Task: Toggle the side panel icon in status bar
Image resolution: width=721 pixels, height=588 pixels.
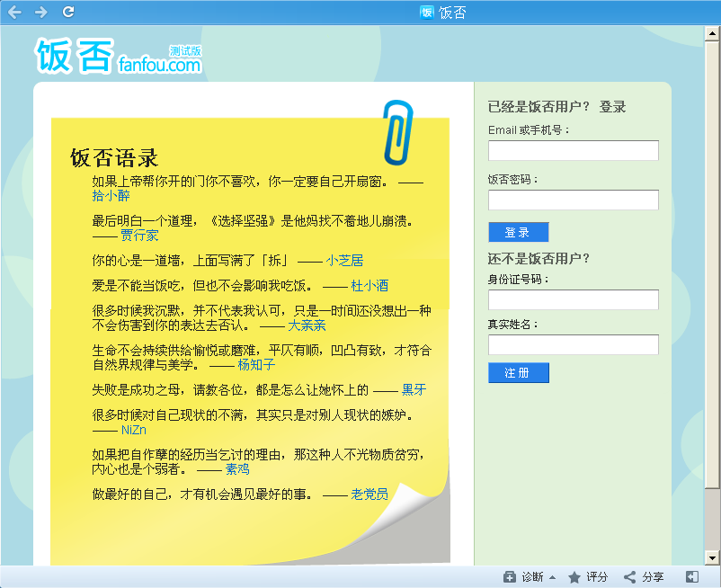Action: [692, 577]
